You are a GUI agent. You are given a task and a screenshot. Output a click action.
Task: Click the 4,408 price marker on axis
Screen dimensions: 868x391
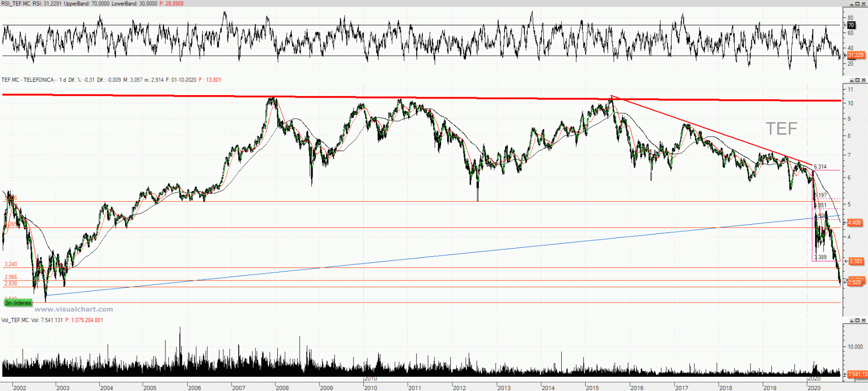pyautogui.click(x=855, y=223)
